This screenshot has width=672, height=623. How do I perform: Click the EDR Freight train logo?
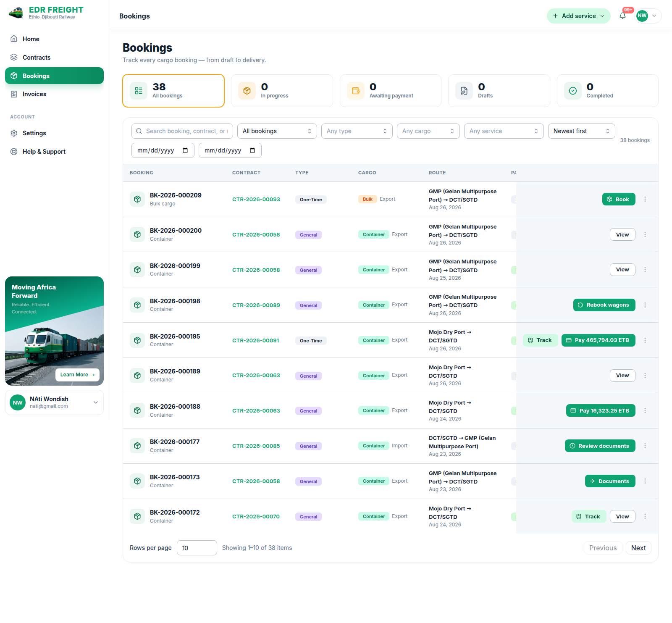[x=16, y=13]
